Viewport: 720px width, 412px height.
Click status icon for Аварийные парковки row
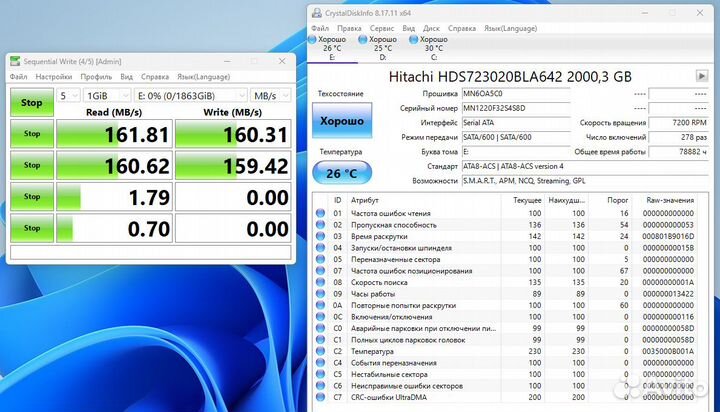(x=321, y=328)
